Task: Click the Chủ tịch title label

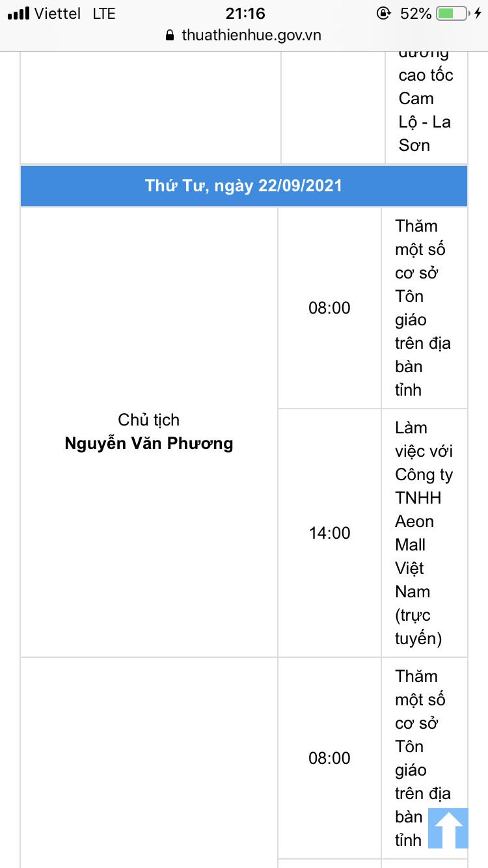Action: point(149,420)
